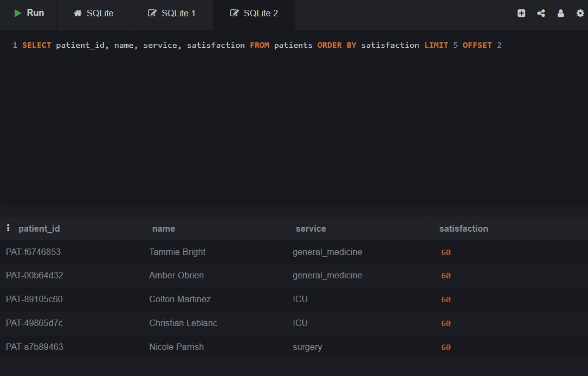Screen dimensions: 588x376
Task: Open the three-dot menu on the results table
Action: [9, 228]
